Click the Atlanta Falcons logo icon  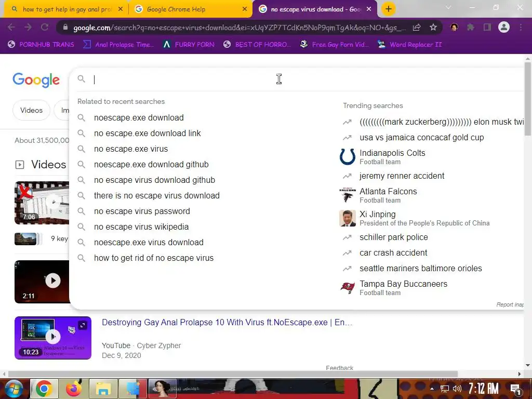pyautogui.click(x=348, y=195)
